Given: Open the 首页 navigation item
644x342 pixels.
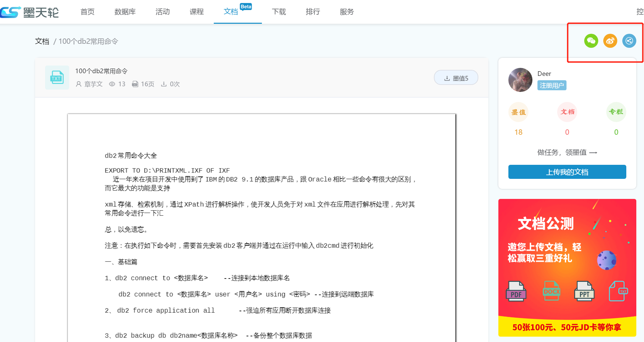Looking at the screenshot, I should [88, 12].
